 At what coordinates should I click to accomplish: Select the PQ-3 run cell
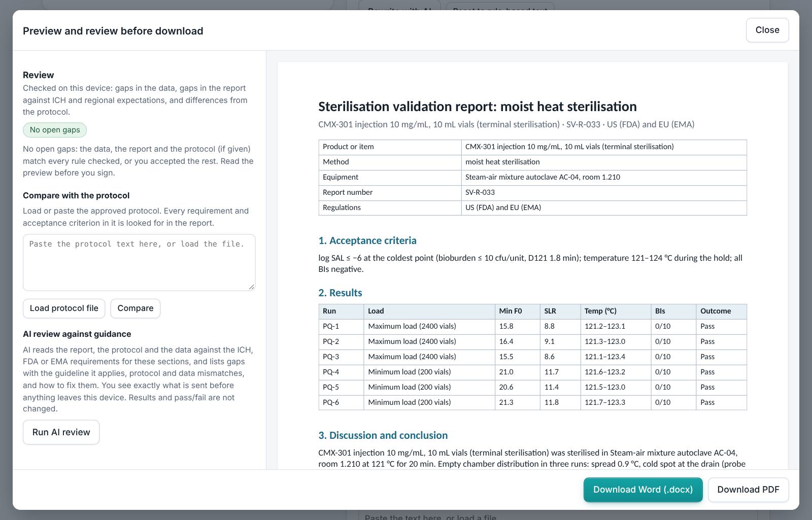(341, 357)
